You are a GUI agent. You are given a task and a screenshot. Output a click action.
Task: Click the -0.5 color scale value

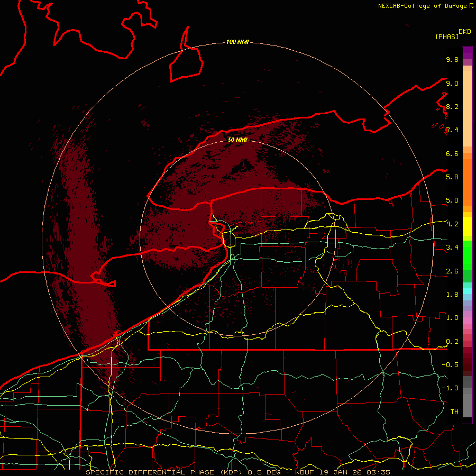click(450, 364)
